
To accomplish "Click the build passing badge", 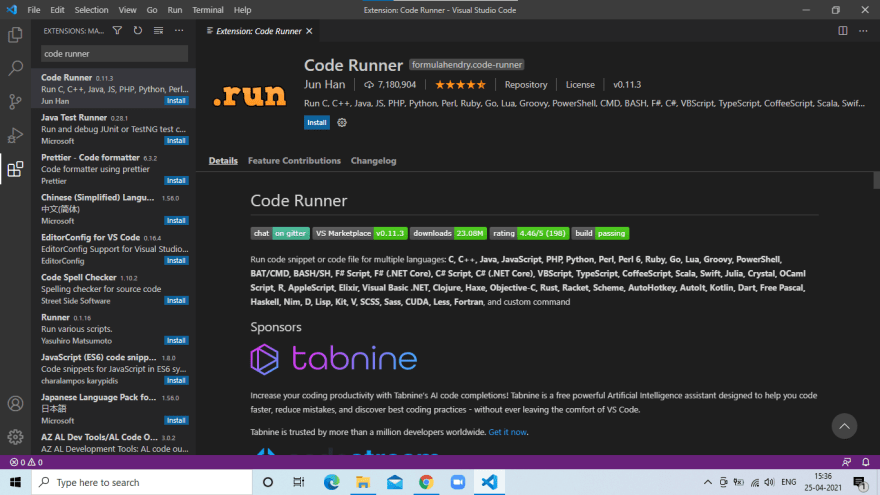I will pos(601,233).
